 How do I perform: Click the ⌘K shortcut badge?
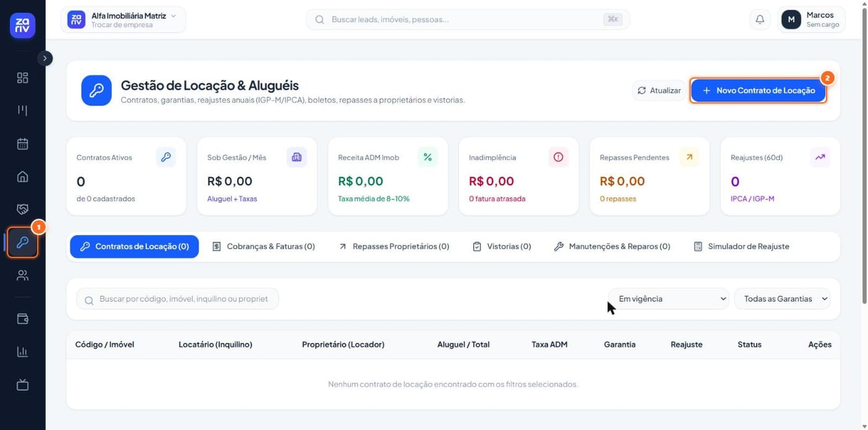pyautogui.click(x=613, y=19)
